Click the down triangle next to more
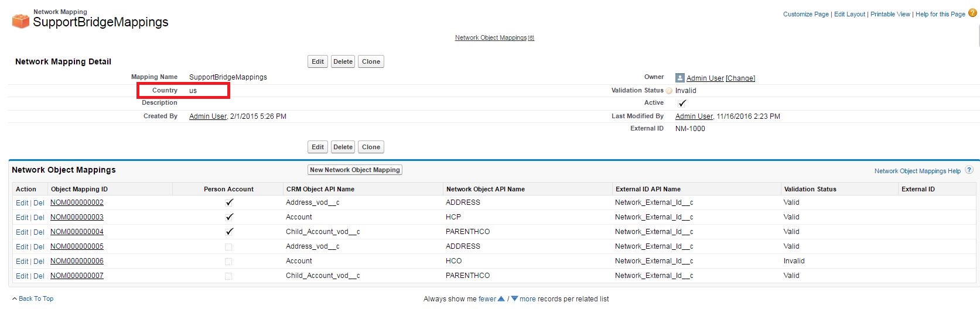Screen dimensions: 980x309 (x=514, y=299)
